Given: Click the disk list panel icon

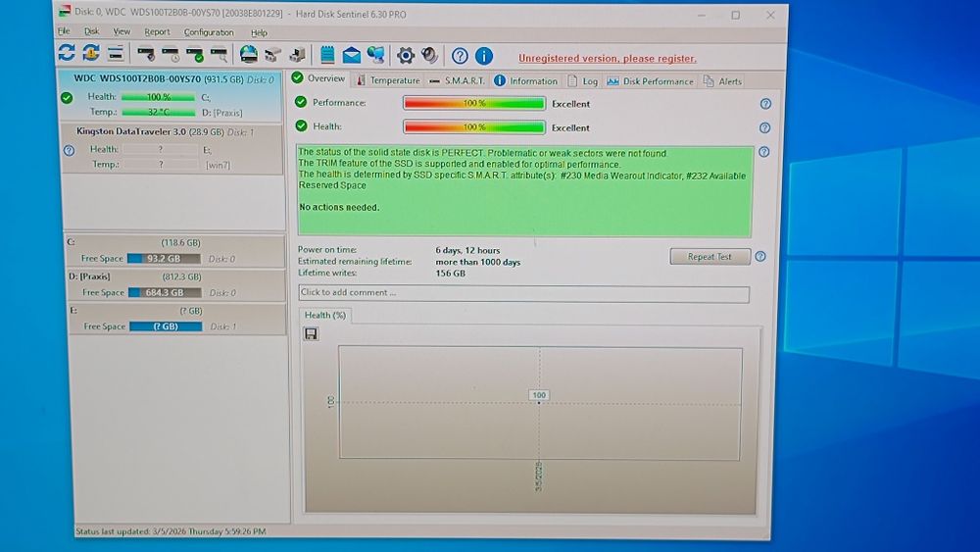Looking at the screenshot, I should click(x=116, y=54).
